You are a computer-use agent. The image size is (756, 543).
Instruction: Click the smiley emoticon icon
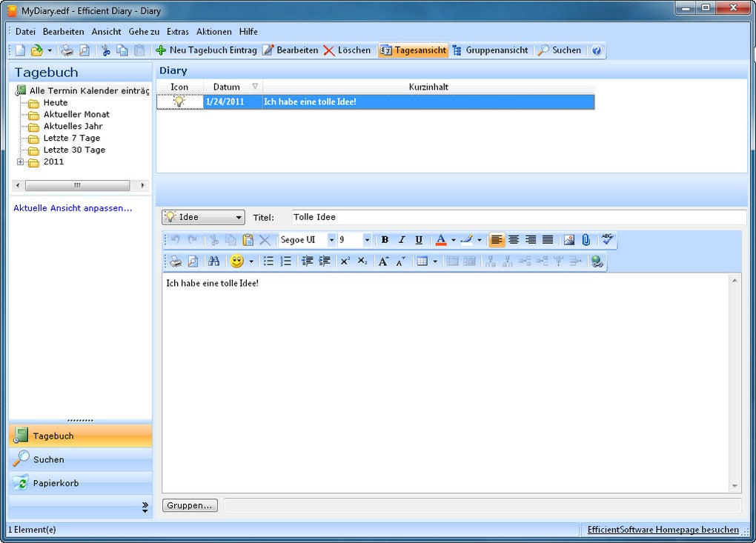(x=236, y=261)
